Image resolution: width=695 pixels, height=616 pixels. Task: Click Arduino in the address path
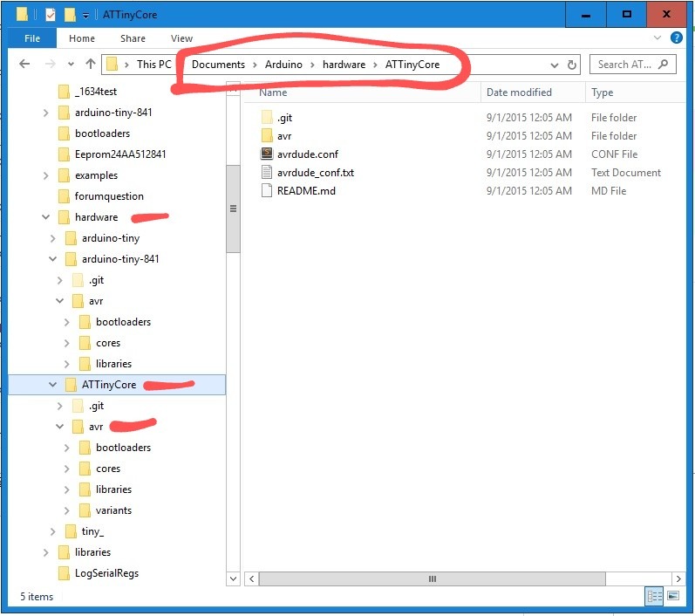(283, 65)
